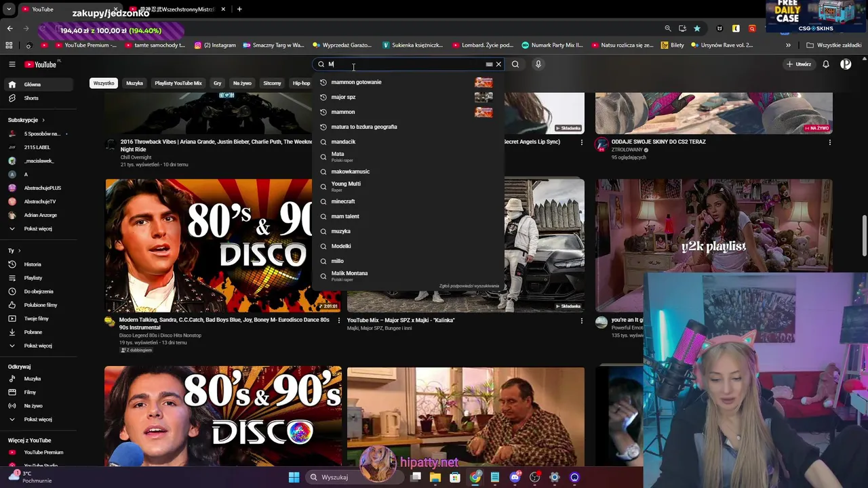Viewport: 868px width, 488px height.
Task: Open the on-screen keyboard icon in search box
Action: [x=489, y=64]
